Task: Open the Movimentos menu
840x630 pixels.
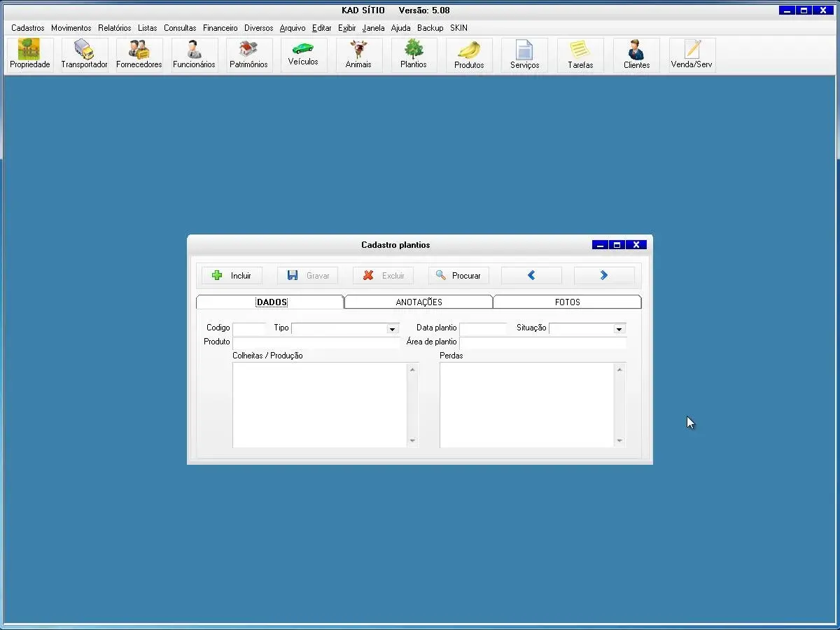Action: 71,28
